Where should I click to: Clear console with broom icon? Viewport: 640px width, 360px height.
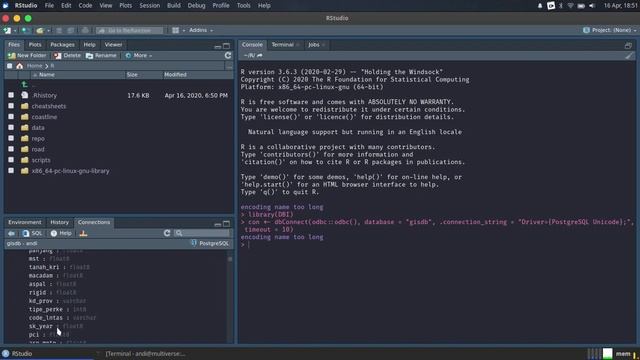tap(629, 56)
